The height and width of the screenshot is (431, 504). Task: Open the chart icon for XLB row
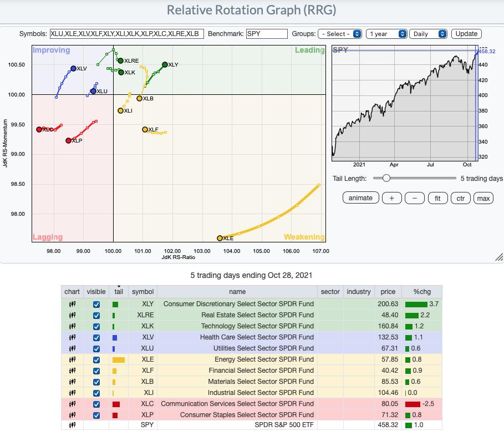coord(72,382)
